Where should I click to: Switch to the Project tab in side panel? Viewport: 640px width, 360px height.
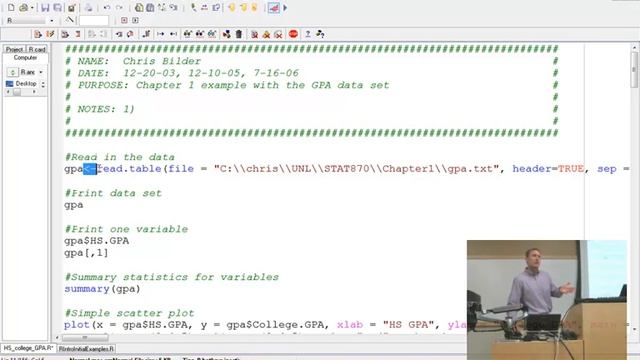(x=14, y=49)
